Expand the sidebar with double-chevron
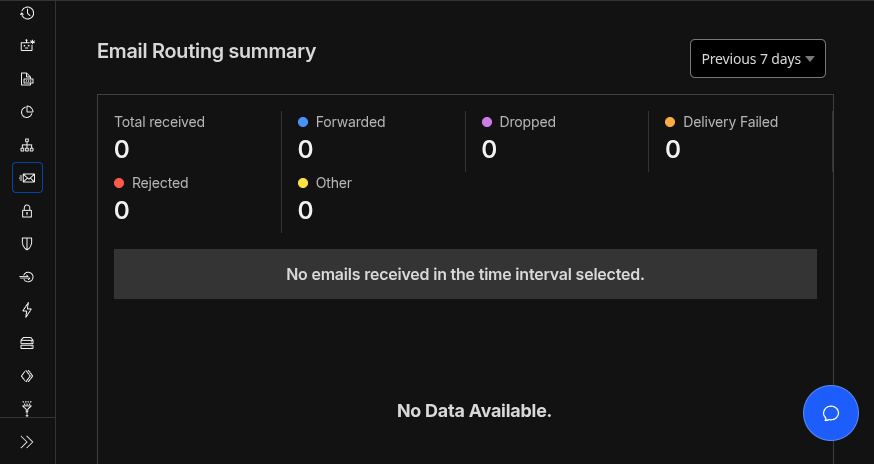Screen dimensions: 874x464 27,441
